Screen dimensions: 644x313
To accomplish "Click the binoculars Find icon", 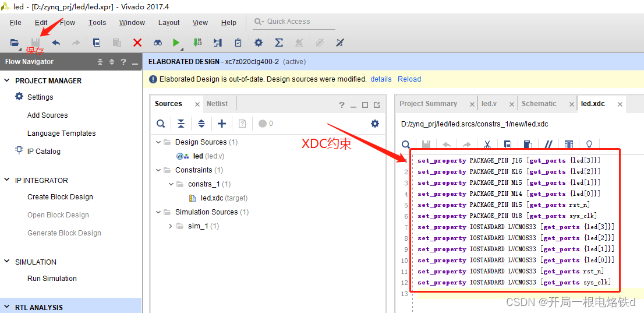I will click(157, 43).
